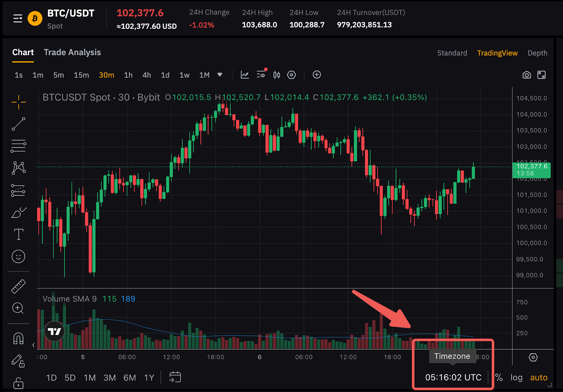The width and height of the screenshot is (563, 392).
Task: Toggle log scale on price axis
Action: (x=516, y=378)
